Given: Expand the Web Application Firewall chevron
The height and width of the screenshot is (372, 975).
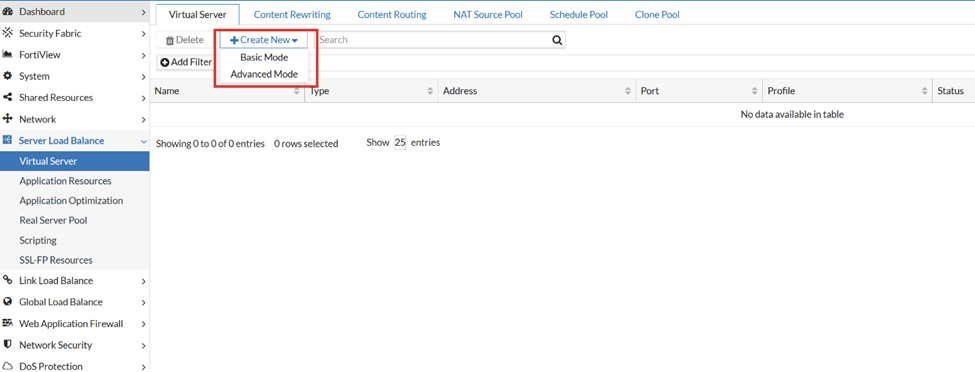Looking at the screenshot, I should point(143,324).
